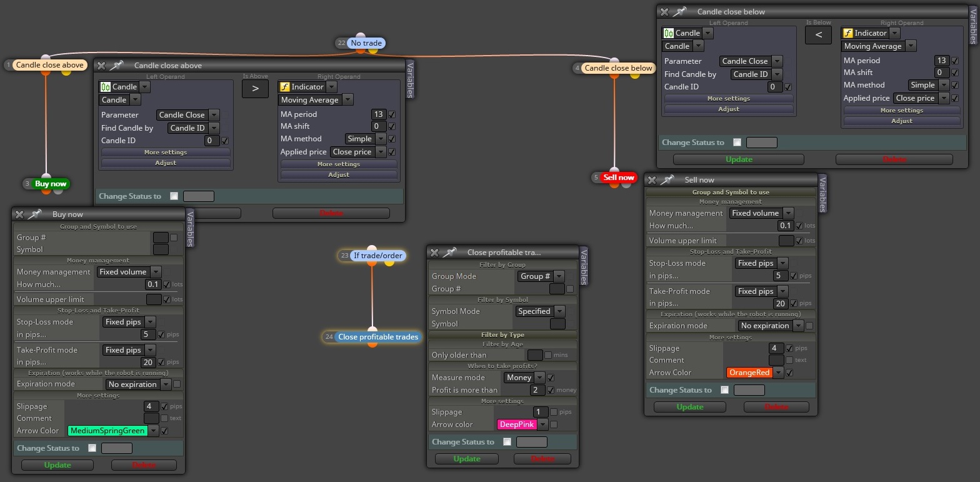Image resolution: width=980 pixels, height=482 pixels.
Task: Toggle MA period checkbox in Candle close below
Action: [954, 61]
